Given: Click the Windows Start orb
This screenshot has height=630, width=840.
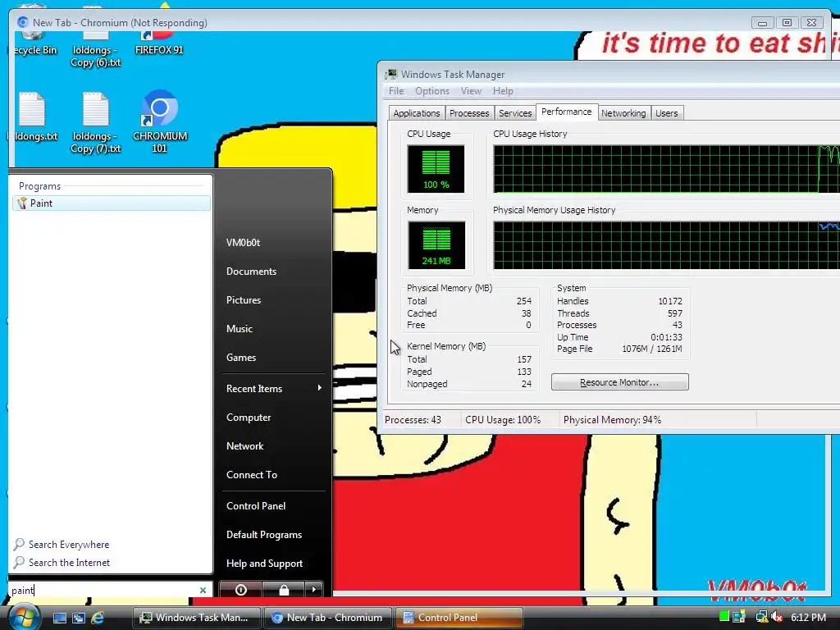Looking at the screenshot, I should (x=23, y=618).
